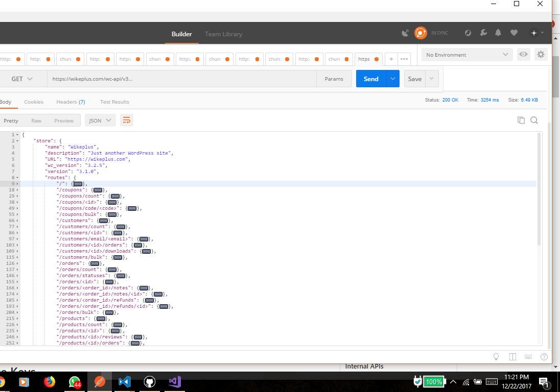Select the Raw response view

pyautogui.click(x=36, y=120)
